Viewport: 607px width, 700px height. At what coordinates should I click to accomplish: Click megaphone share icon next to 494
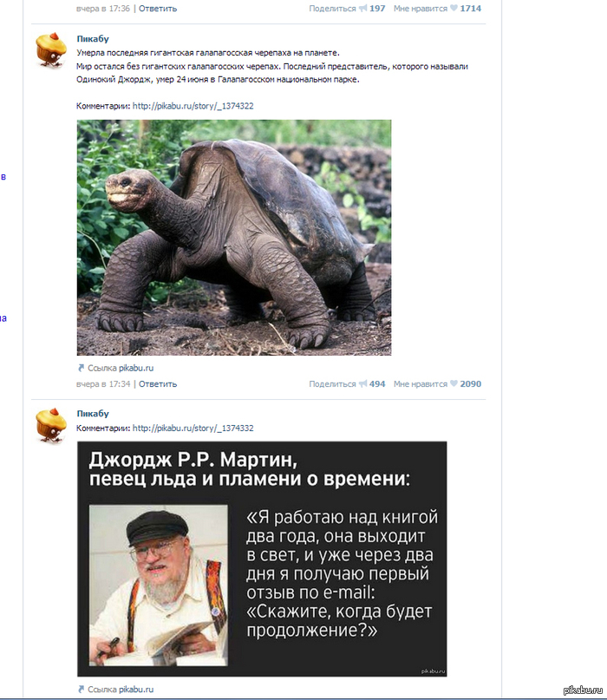click(x=362, y=383)
